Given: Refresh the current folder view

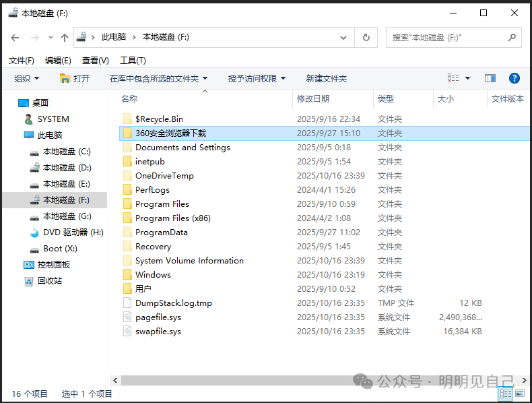Looking at the screenshot, I should [x=366, y=38].
